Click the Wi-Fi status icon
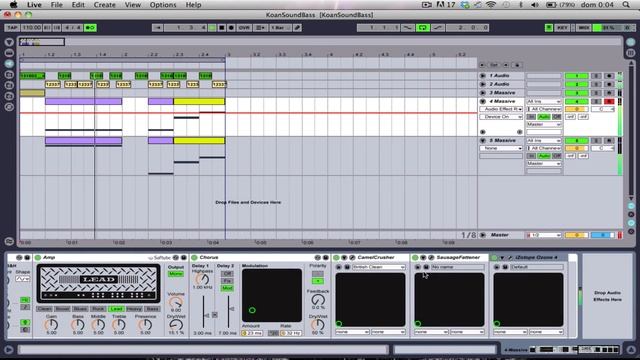 [x=491, y=5]
